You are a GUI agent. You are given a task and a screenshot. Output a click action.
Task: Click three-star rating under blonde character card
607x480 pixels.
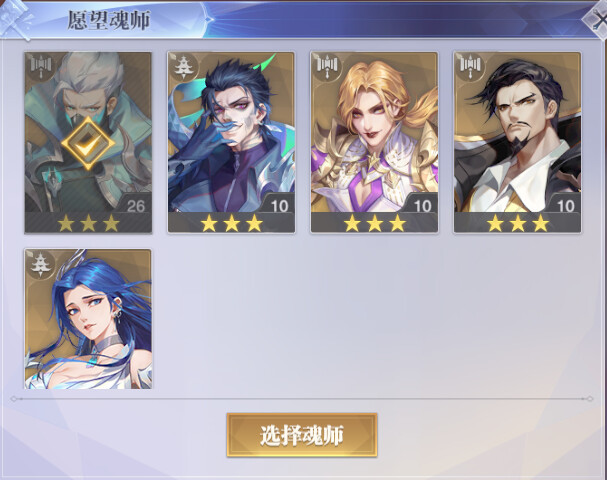pos(374,223)
